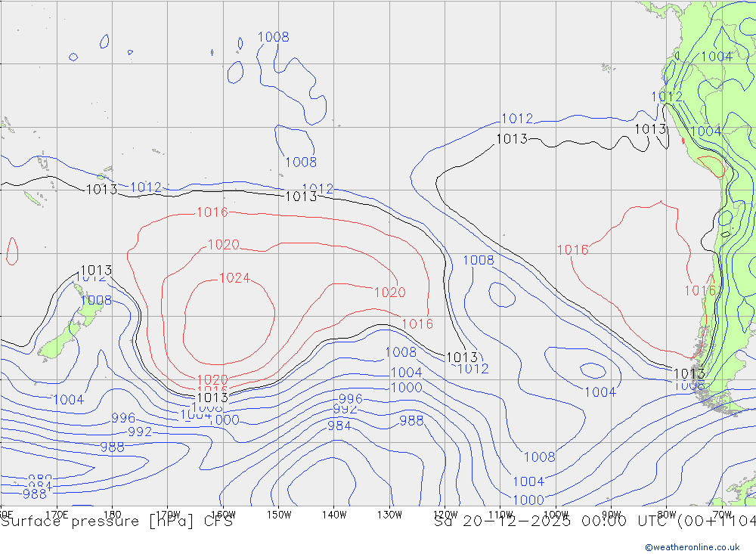
Task: Click the 1016 label just below the 130W 1020 label
Action: [x=417, y=323]
